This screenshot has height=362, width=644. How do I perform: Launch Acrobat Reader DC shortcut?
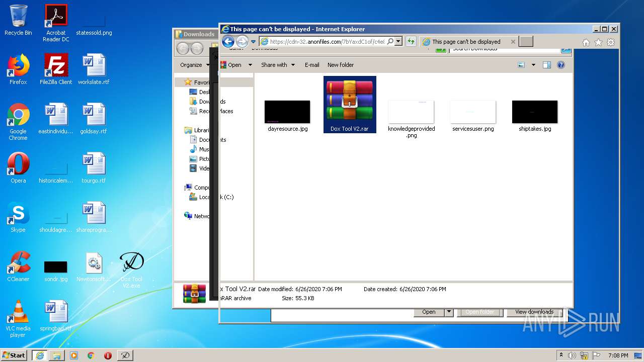[56, 23]
